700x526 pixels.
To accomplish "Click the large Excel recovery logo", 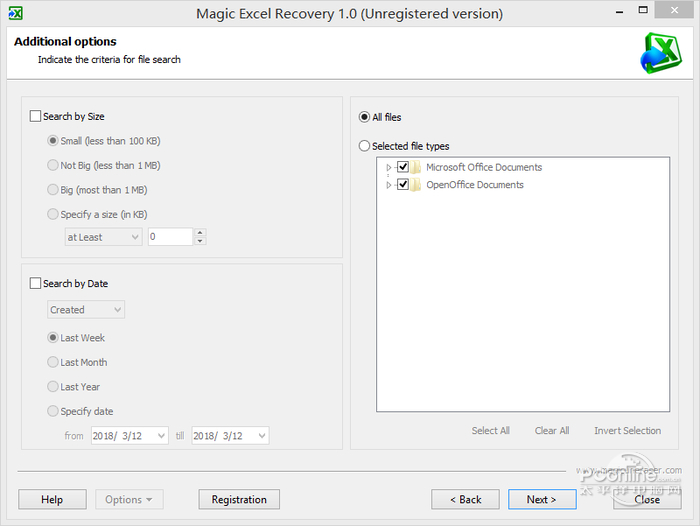I will coord(661,53).
